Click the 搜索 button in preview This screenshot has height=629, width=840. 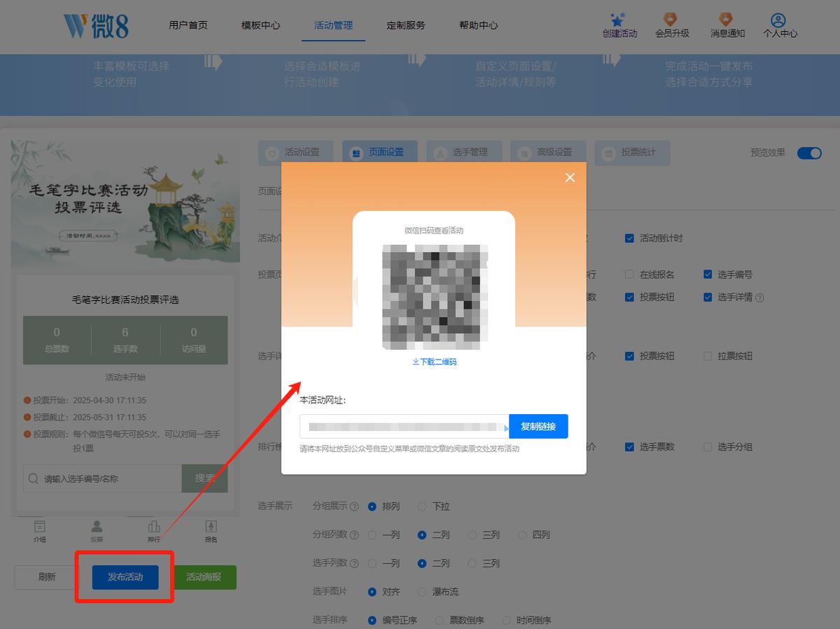click(x=205, y=479)
